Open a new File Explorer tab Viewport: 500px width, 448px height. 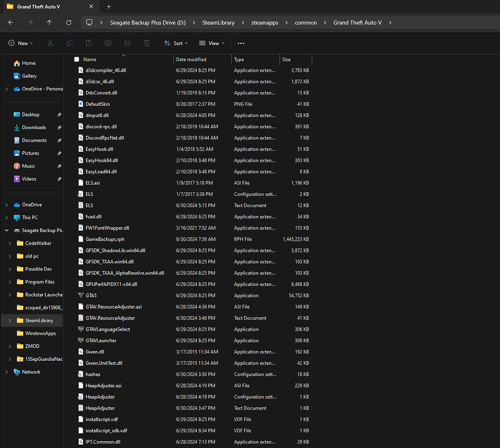click(x=109, y=6)
